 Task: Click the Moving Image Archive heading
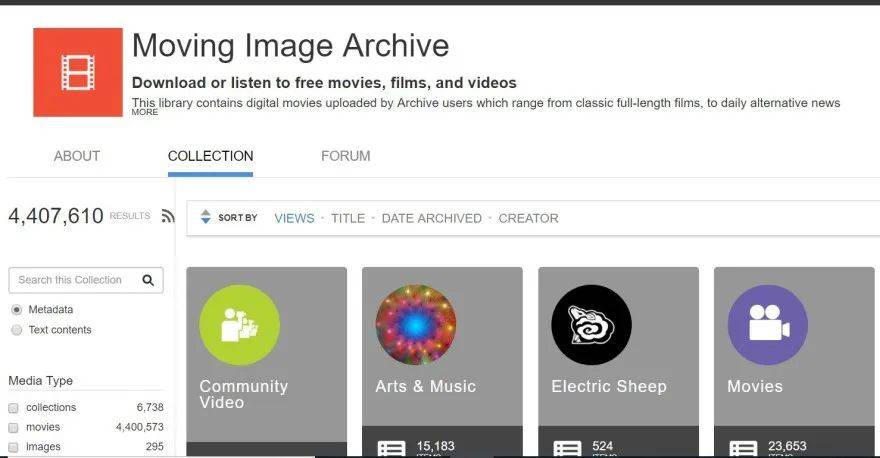291,45
